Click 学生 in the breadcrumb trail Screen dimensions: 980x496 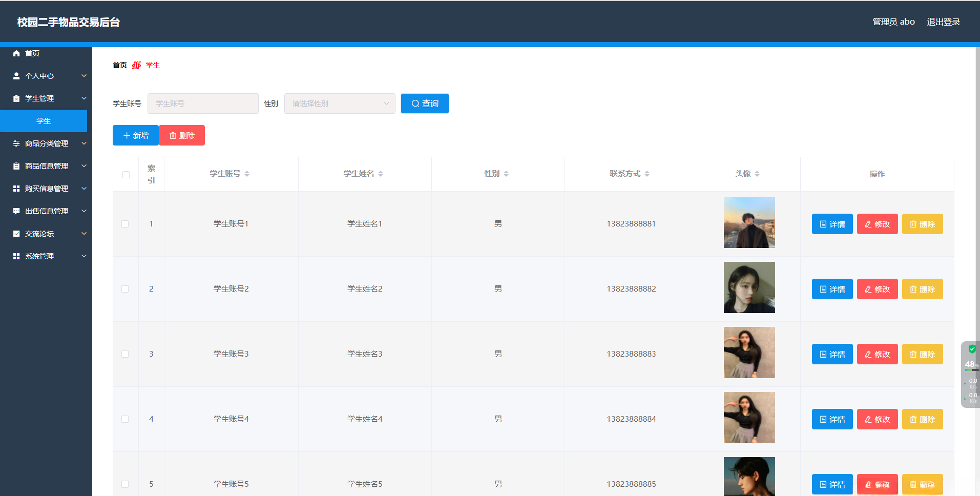coord(152,65)
